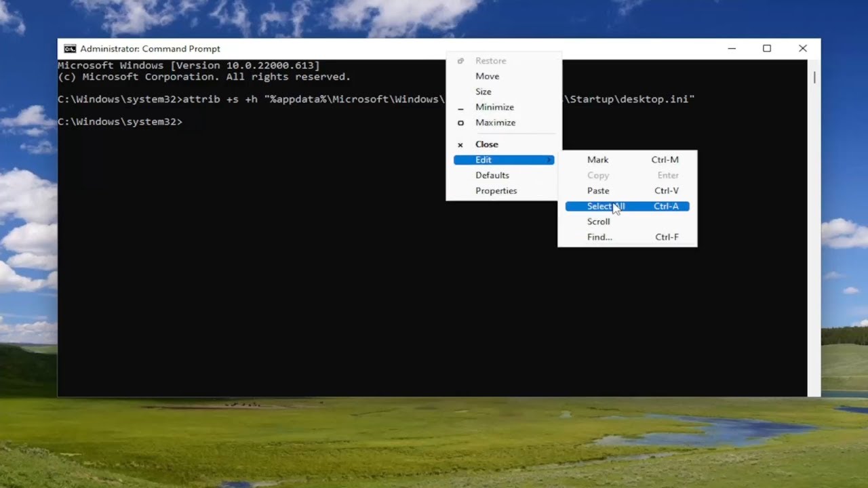
Task: Choose Find... in the Edit submenu
Action: click(x=627, y=237)
